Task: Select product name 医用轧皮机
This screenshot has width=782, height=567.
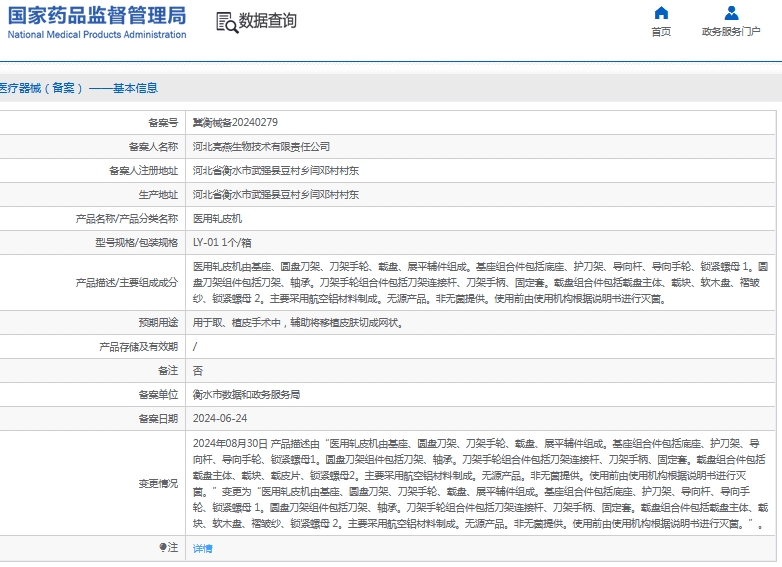Action: tap(217, 218)
